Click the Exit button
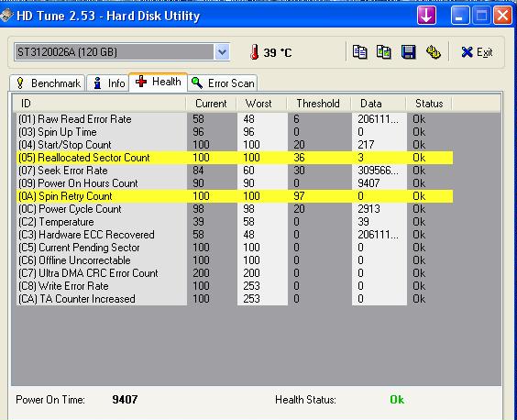This screenshot has height=420, width=517. click(477, 52)
